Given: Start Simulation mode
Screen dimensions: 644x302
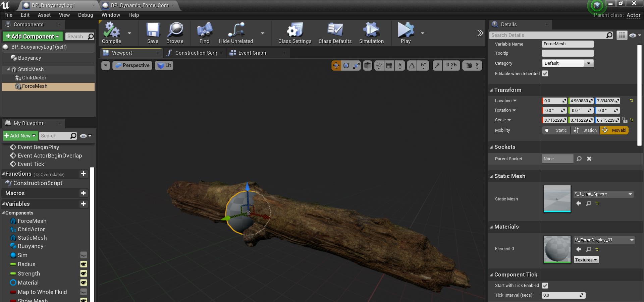Looking at the screenshot, I should coord(371,33).
